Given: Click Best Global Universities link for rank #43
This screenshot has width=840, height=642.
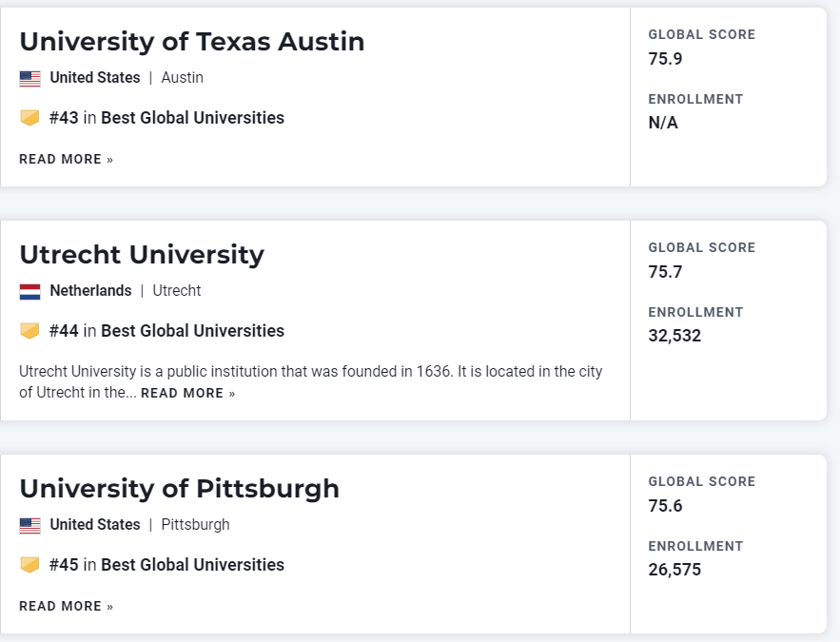Looking at the screenshot, I should (192, 118).
